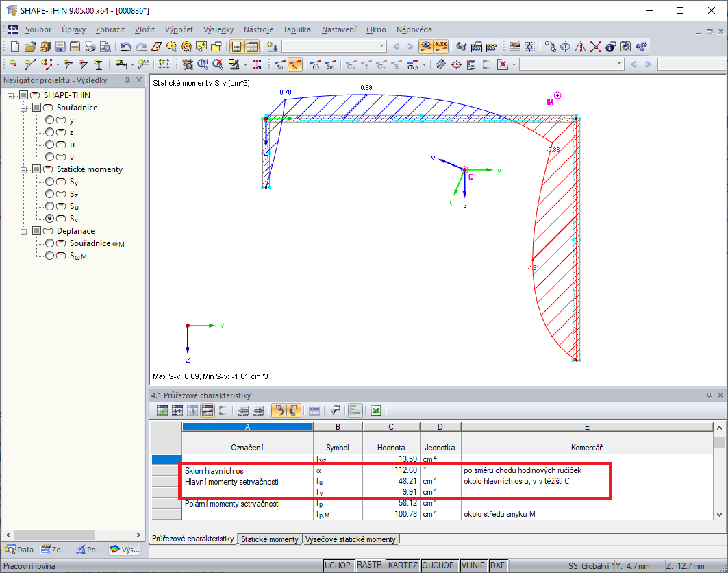Select Souřadnice ωM radio button

coord(50,243)
